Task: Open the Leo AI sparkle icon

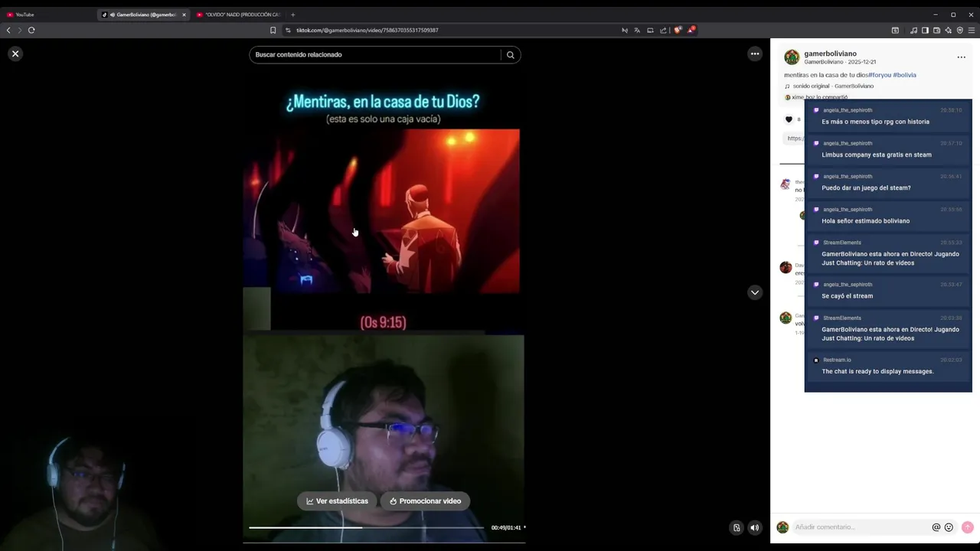Action: click(x=948, y=30)
